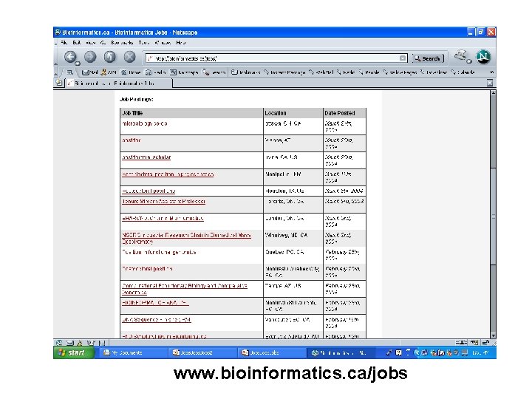
Task: Open the Print button dropdown arrow
Action: pyautogui.click(x=469, y=61)
